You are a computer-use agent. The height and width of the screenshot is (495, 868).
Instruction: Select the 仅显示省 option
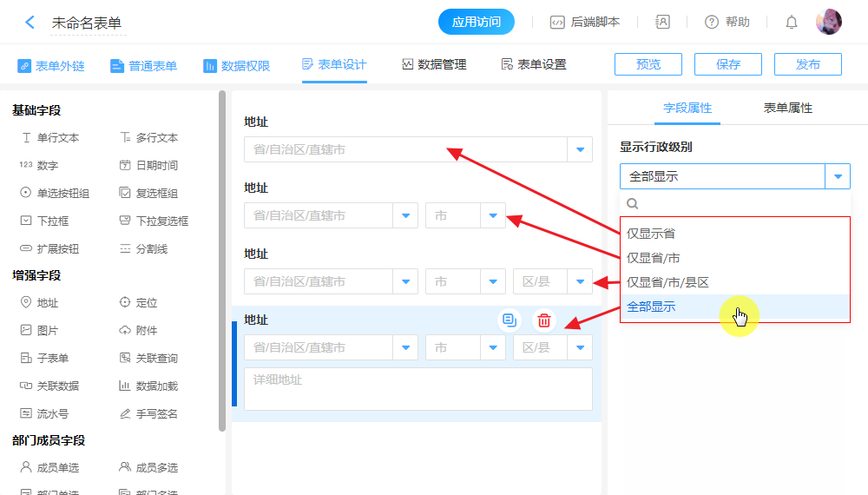tap(651, 234)
